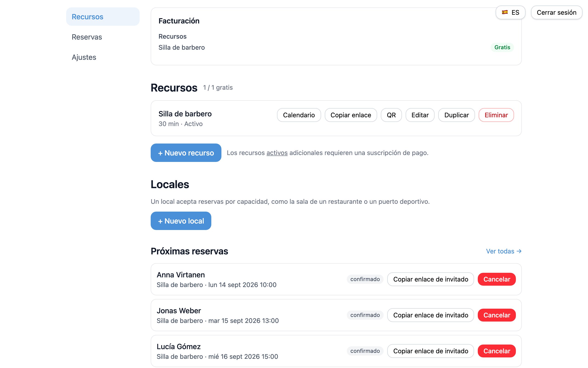The height and width of the screenshot is (368, 588).
Task: Duplicar the Silla de barbero resource
Action: tap(456, 115)
